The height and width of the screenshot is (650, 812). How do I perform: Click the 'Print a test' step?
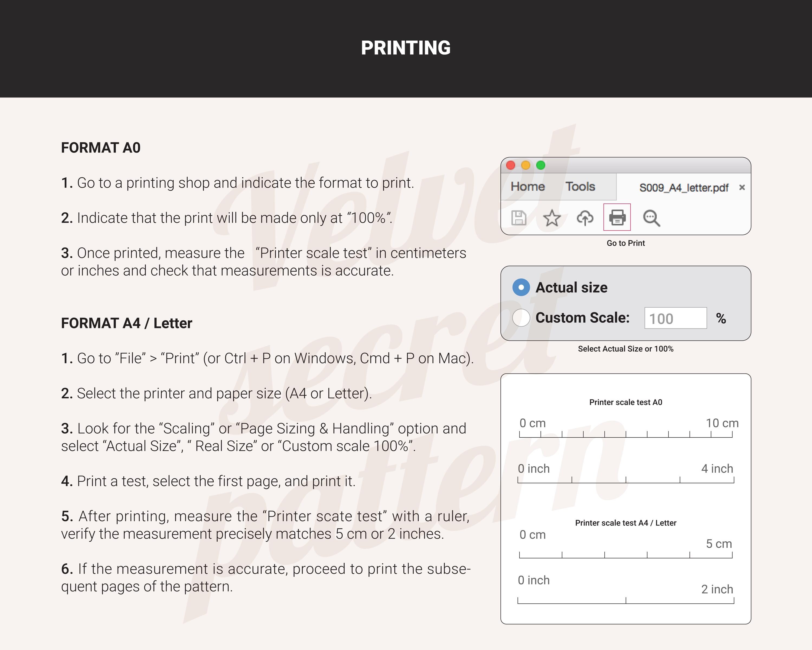point(208,481)
